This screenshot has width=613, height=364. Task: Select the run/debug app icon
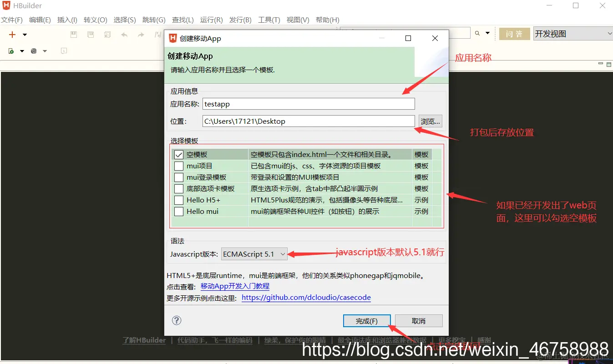[x=10, y=51]
